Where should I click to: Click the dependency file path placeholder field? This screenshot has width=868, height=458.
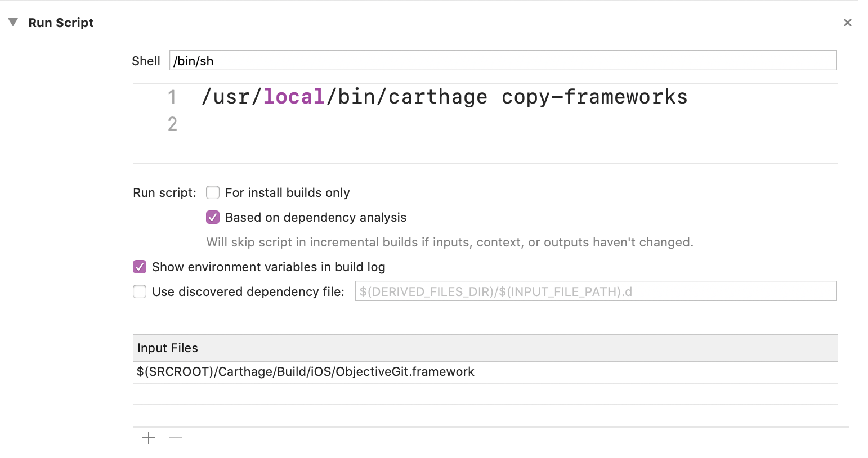click(x=597, y=291)
